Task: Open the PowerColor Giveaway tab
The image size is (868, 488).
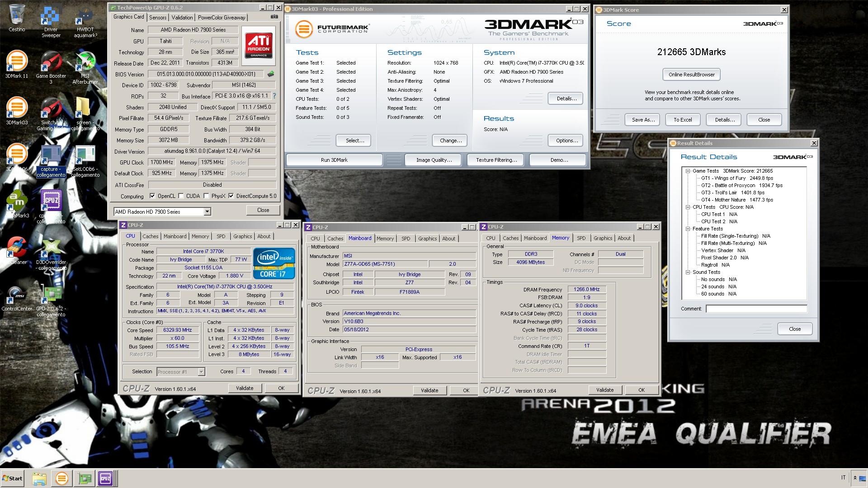Action: 222,18
